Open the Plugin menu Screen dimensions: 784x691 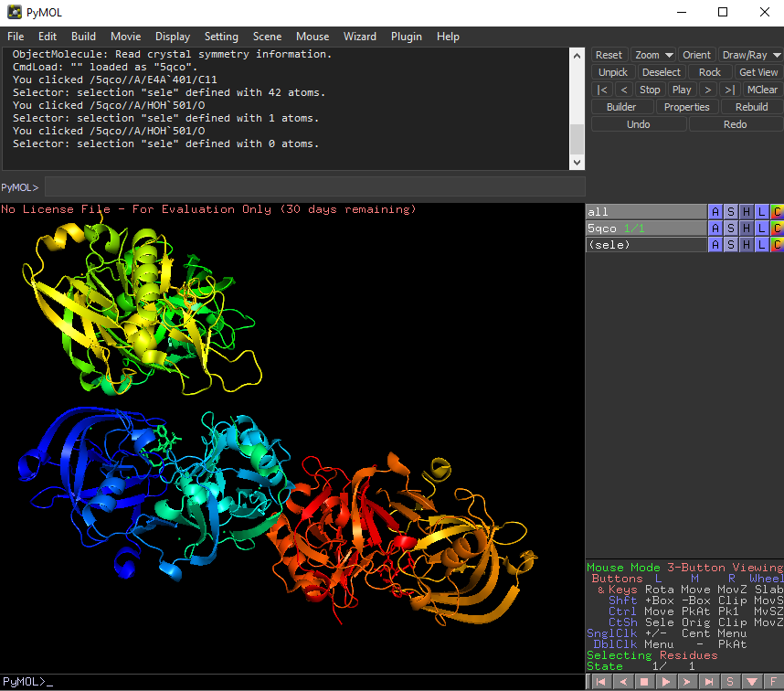407,37
